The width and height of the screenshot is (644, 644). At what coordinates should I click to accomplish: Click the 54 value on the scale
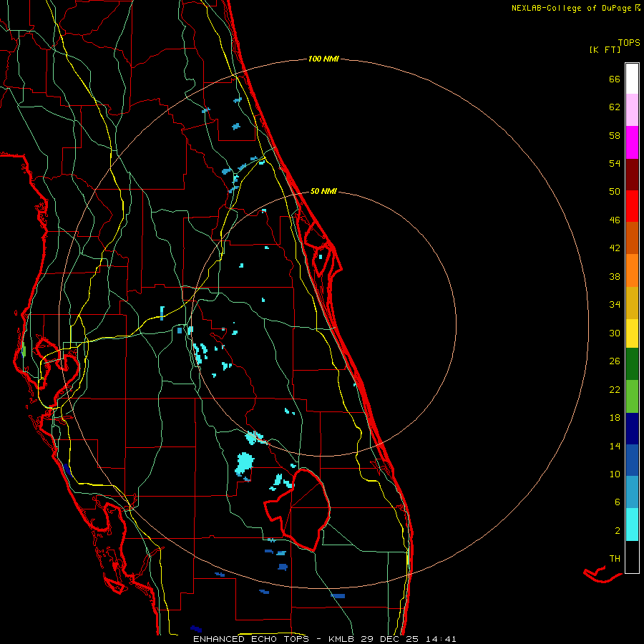tap(615, 163)
